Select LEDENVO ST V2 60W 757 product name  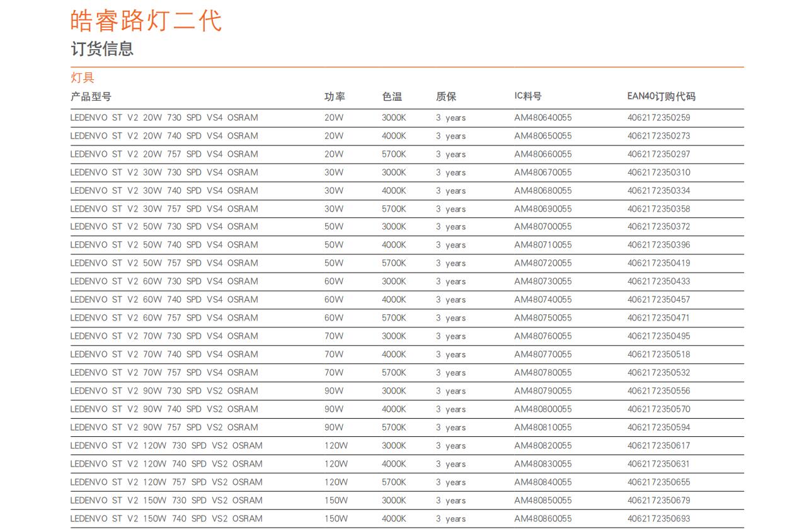click(x=164, y=318)
